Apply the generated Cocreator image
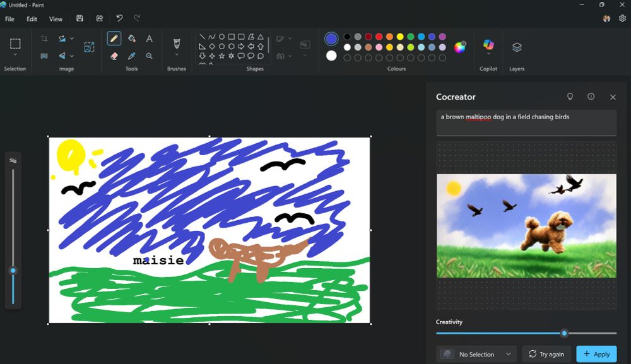Image resolution: width=631 pixels, height=364 pixels. (x=596, y=354)
